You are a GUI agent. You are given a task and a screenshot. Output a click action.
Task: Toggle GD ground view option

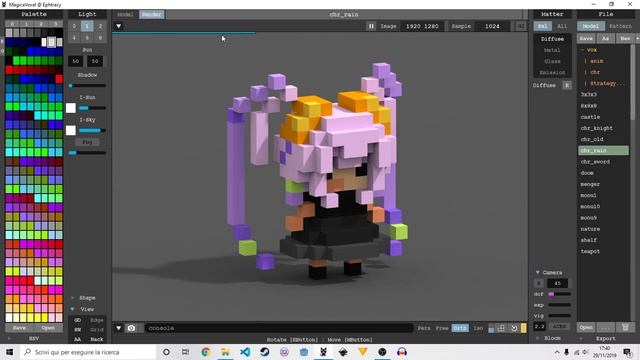click(78, 320)
